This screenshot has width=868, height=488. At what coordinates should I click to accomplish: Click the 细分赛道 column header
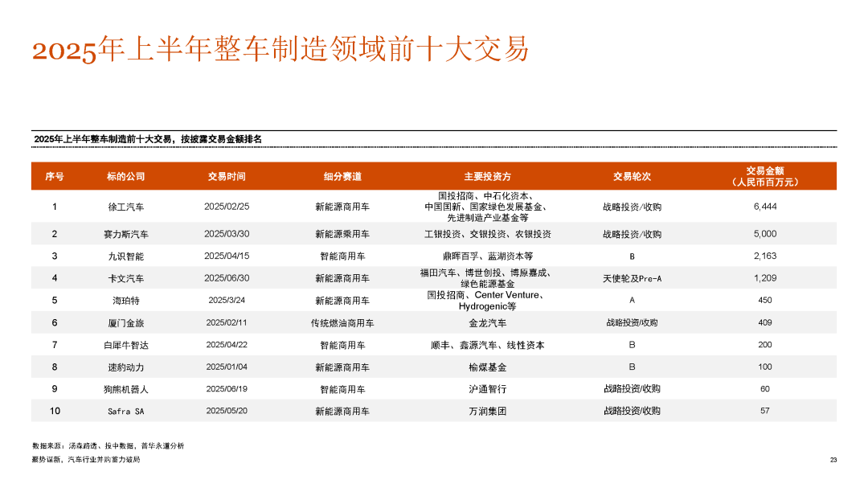pos(342,176)
